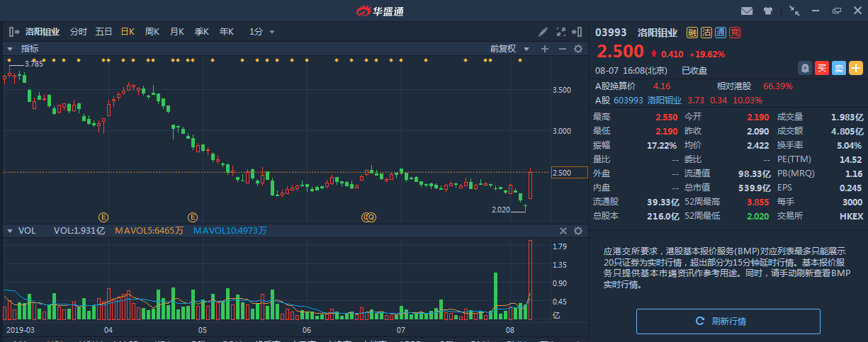Click the 刷新行情 refresh button

728,321
